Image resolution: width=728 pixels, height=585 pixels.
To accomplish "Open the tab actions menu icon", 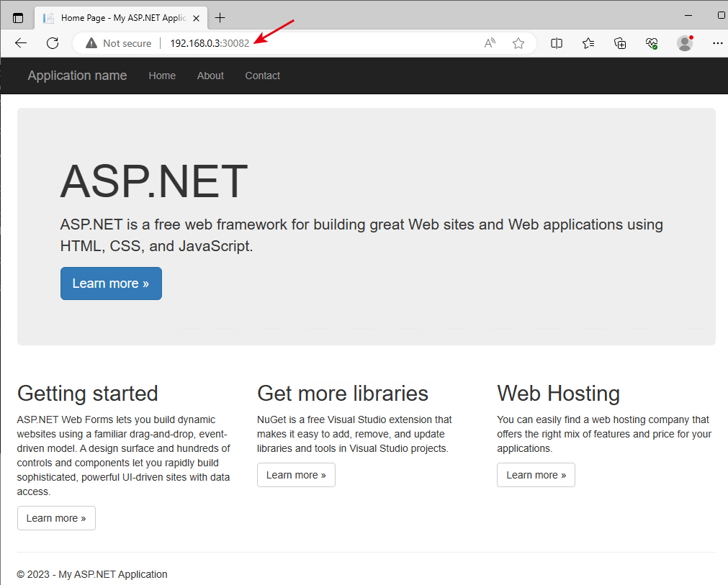I will pyautogui.click(x=18, y=18).
